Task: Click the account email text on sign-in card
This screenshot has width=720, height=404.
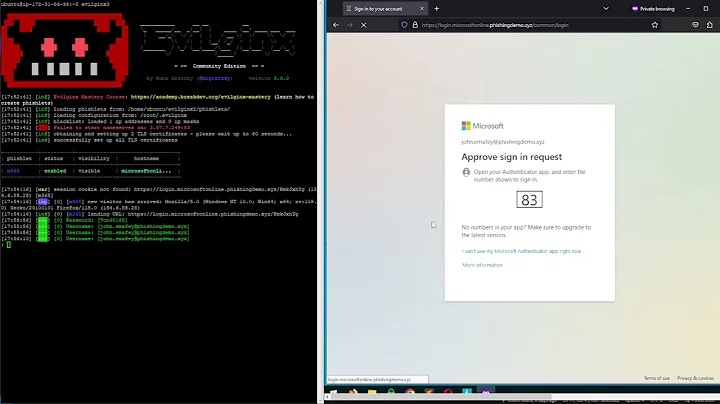Action: click(x=503, y=142)
